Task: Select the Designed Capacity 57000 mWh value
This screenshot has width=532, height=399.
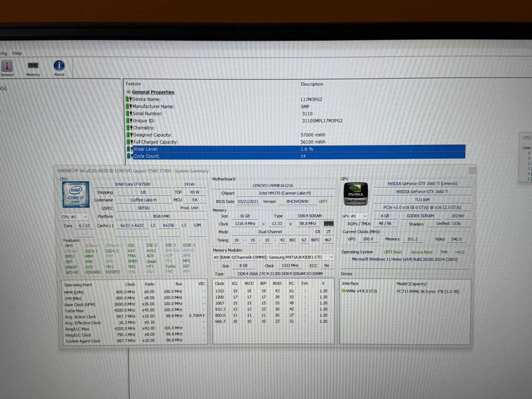Action: [x=313, y=135]
